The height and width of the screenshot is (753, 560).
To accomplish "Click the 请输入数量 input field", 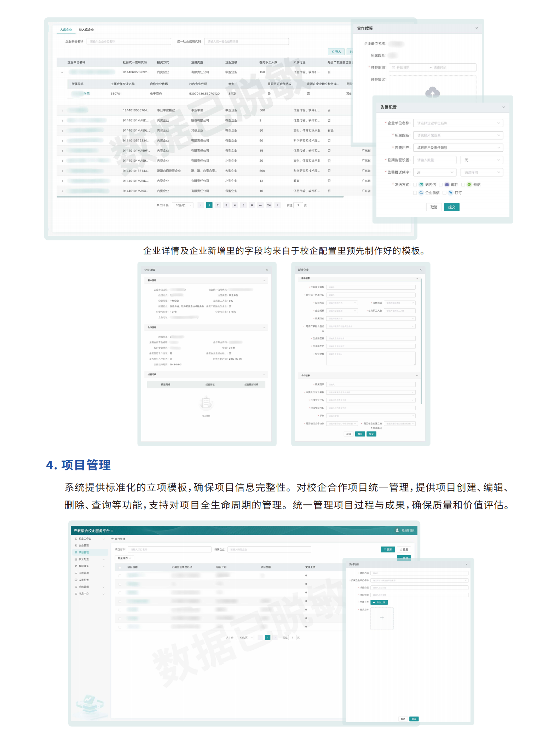I will point(434,160).
